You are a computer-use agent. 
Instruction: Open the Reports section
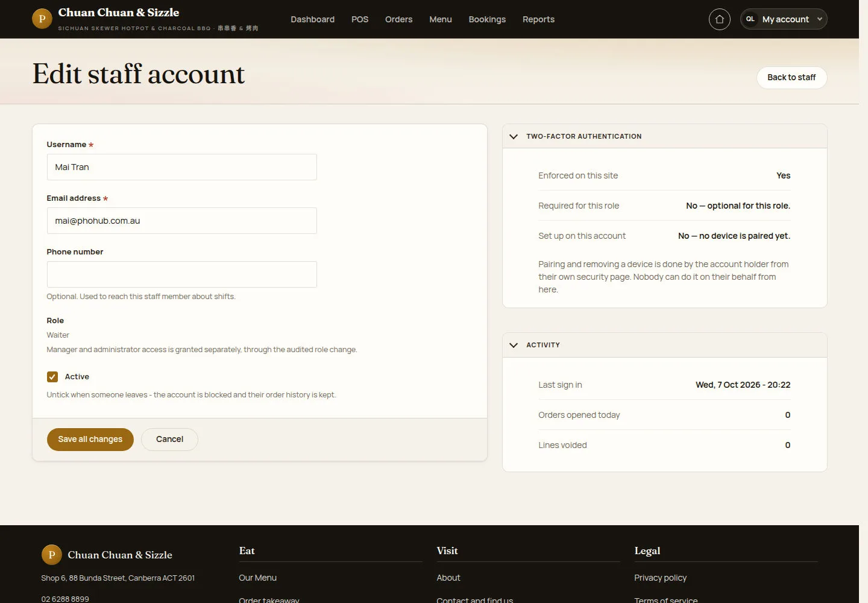[x=538, y=19]
